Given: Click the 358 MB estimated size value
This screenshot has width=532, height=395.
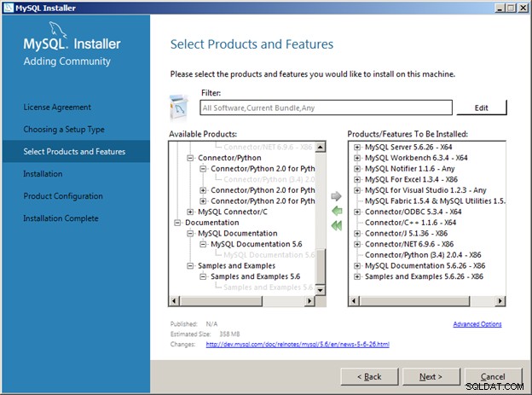Looking at the screenshot, I should pos(229,334).
